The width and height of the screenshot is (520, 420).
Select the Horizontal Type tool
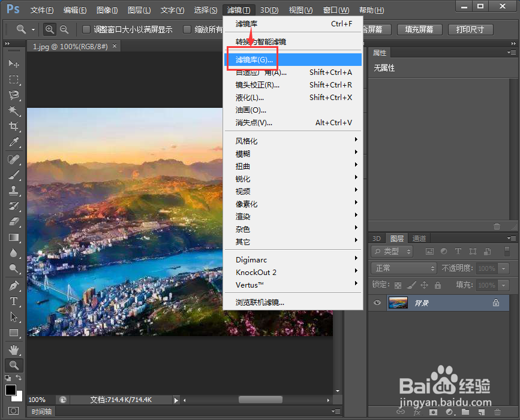[14, 301]
